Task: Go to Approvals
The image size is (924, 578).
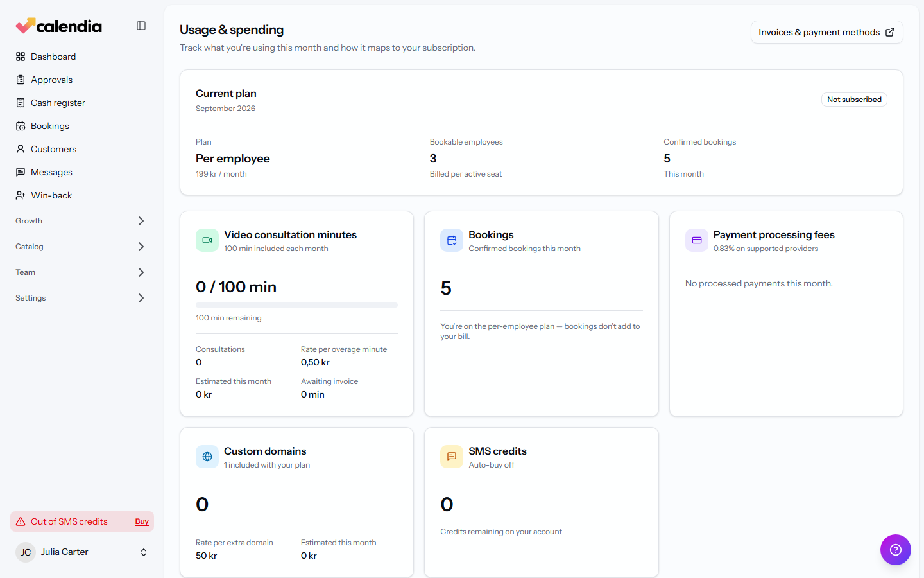Action: 82,80
